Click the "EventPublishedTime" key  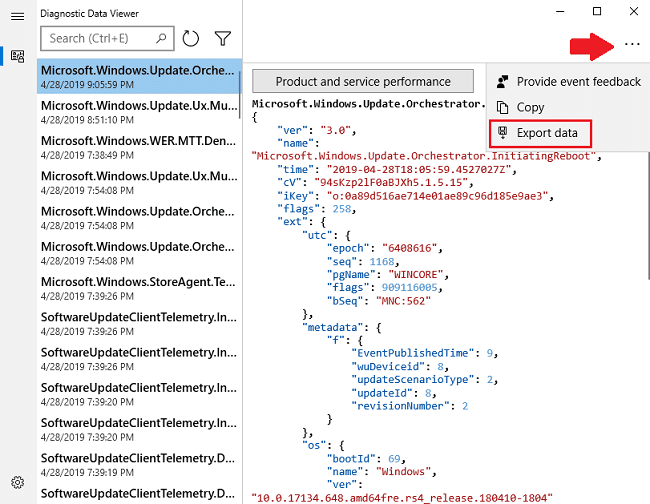coord(412,353)
